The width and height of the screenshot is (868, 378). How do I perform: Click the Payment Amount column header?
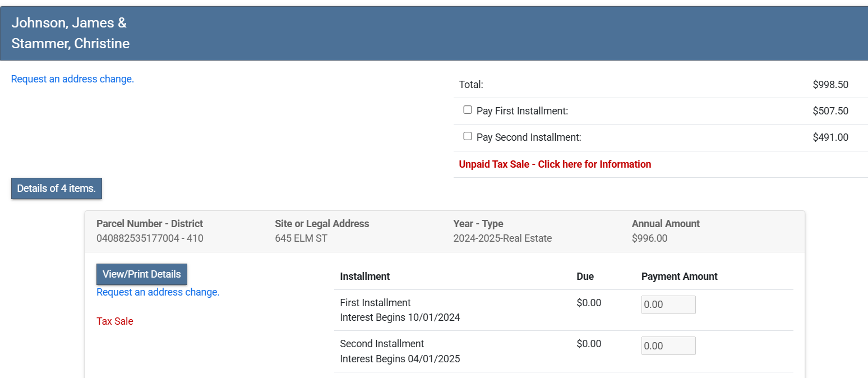click(x=679, y=276)
